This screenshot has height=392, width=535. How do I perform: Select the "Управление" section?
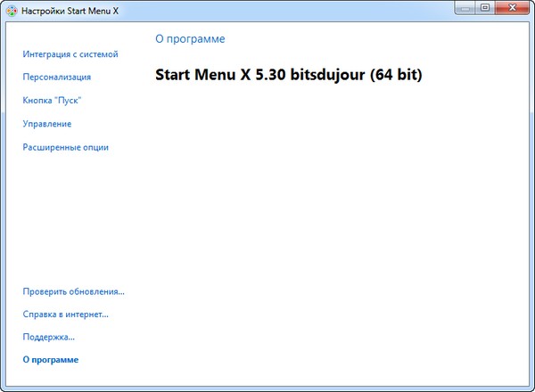[x=47, y=124]
